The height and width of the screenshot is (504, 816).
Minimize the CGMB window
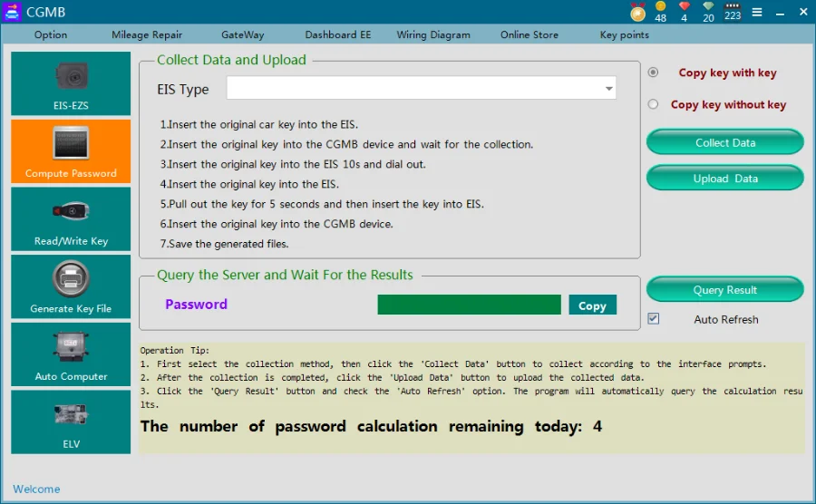pyautogui.click(x=780, y=13)
